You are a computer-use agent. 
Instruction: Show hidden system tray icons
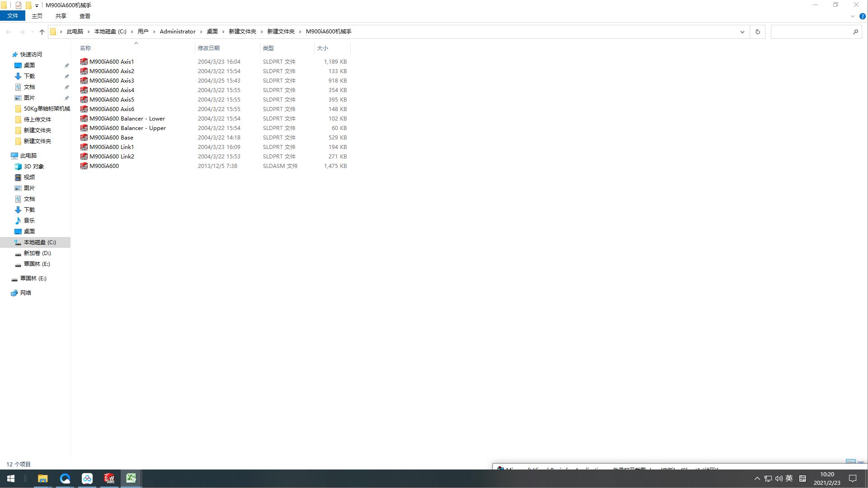tap(757, 479)
